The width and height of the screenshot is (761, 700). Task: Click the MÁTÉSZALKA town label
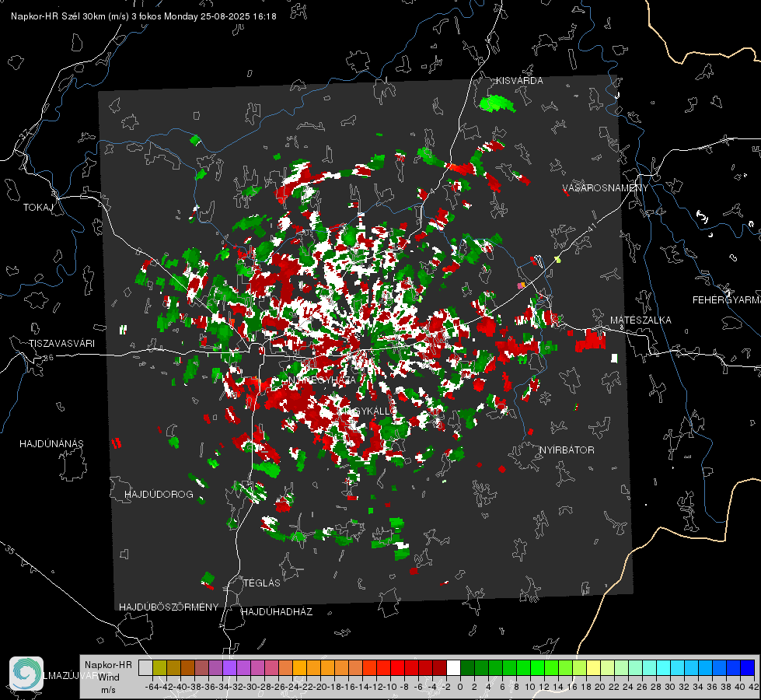(641, 320)
